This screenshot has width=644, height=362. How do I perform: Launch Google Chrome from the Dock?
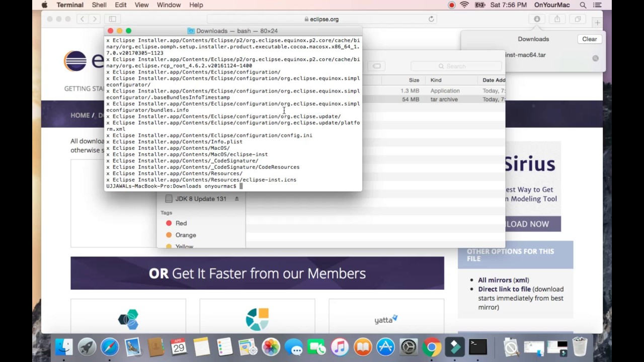(x=432, y=347)
